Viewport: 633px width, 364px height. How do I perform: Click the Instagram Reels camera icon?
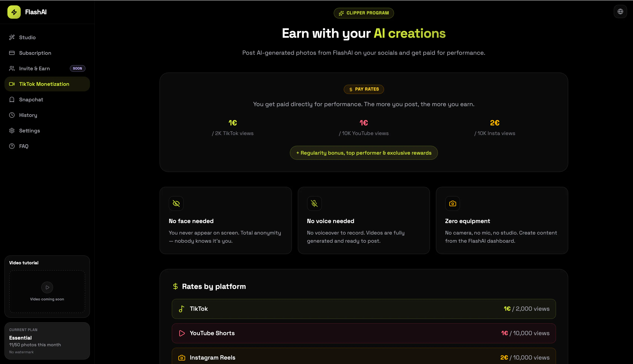point(182,358)
